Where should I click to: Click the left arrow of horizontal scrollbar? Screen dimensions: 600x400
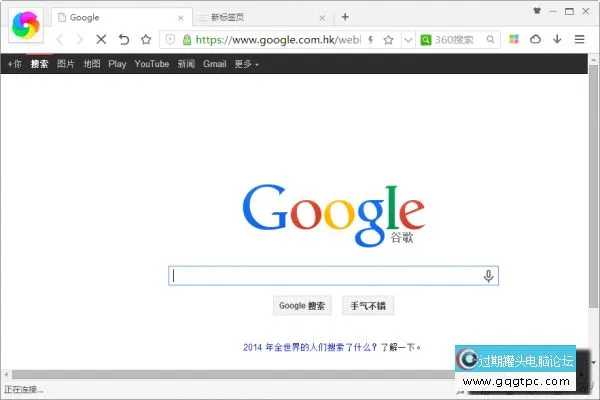(6, 374)
